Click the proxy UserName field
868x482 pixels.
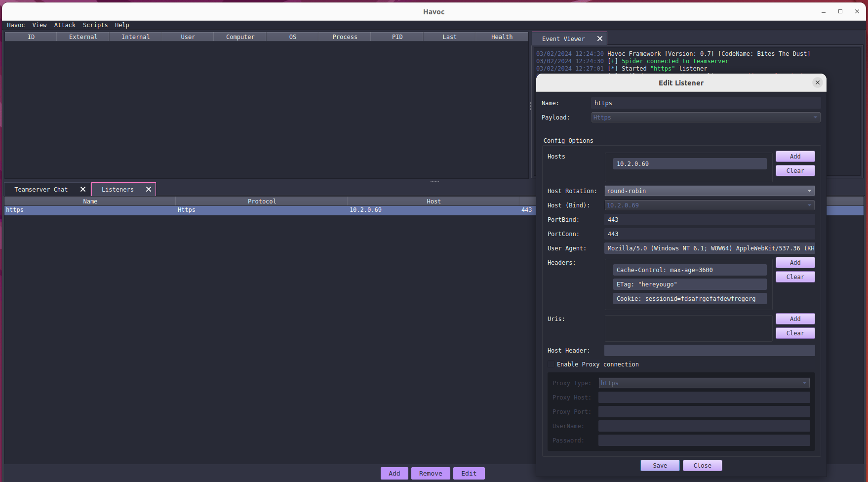[704, 426]
